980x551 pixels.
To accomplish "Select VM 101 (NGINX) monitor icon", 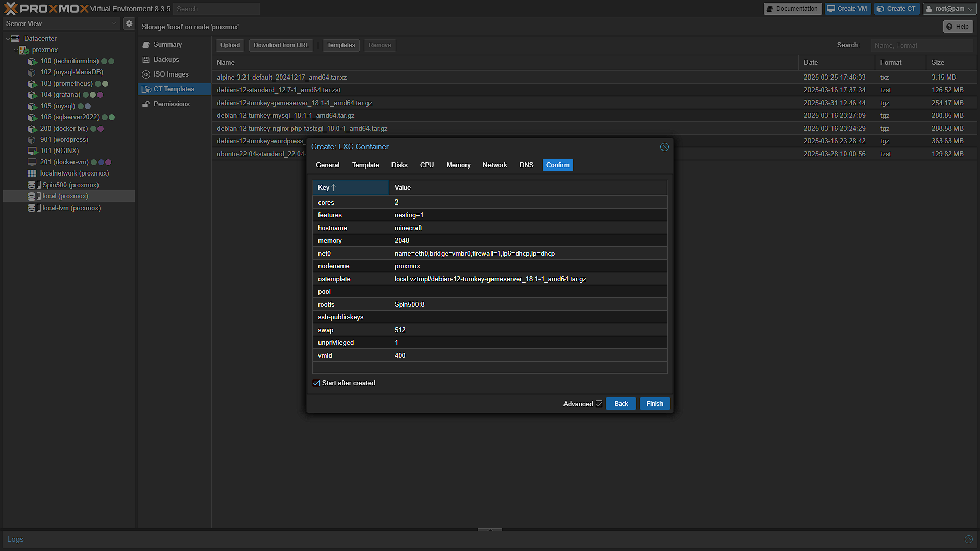I will tap(32, 151).
